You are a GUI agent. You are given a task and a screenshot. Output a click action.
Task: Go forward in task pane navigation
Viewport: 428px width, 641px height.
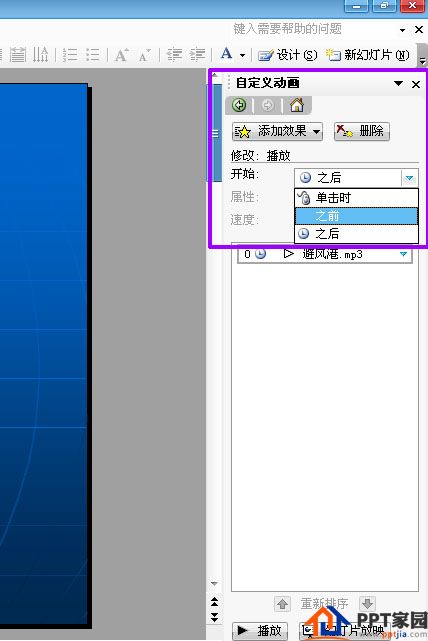click(267, 105)
